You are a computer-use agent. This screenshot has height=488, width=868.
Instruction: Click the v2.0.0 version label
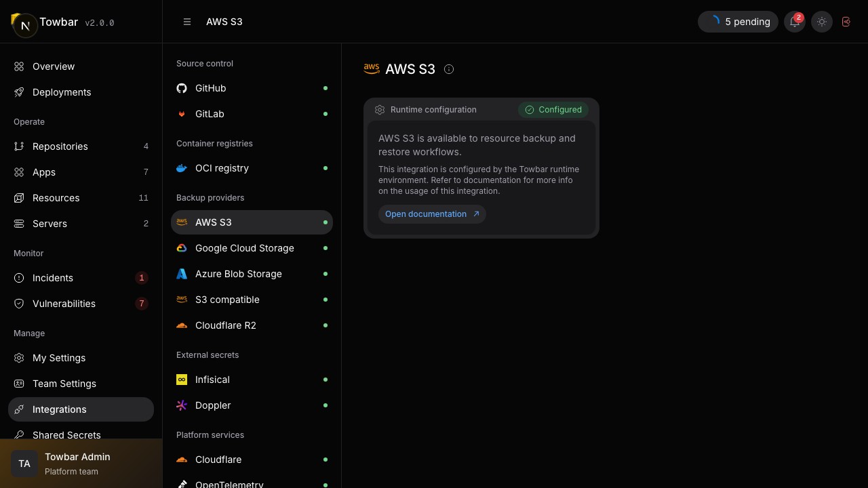[x=100, y=23]
